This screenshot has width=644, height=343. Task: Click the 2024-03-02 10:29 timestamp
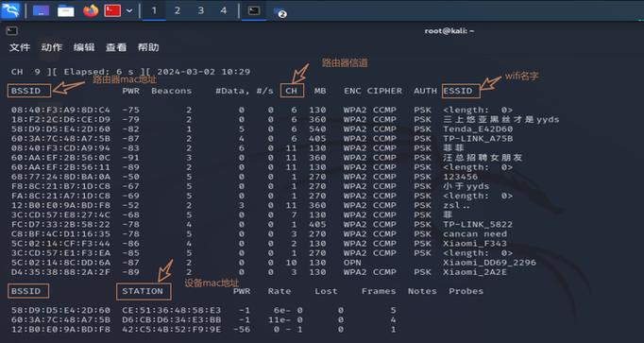point(203,72)
